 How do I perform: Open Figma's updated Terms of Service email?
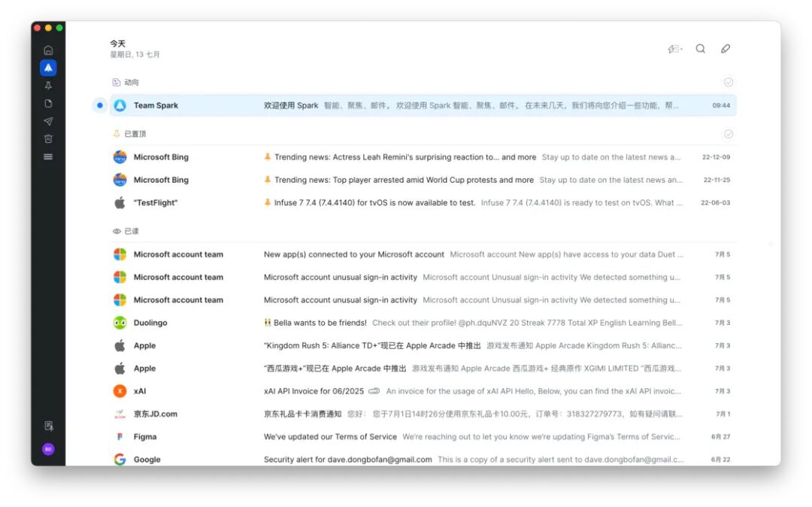click(423, 436)
